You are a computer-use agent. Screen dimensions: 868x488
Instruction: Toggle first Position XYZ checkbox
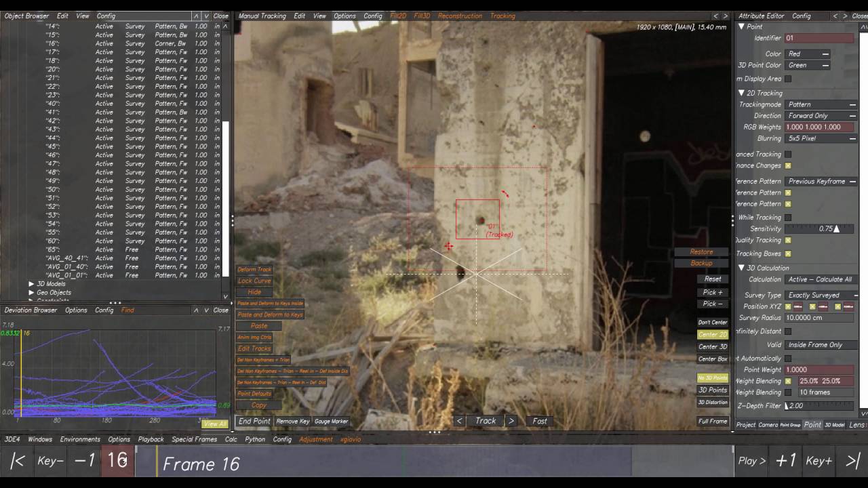click(x=788, y=306)
